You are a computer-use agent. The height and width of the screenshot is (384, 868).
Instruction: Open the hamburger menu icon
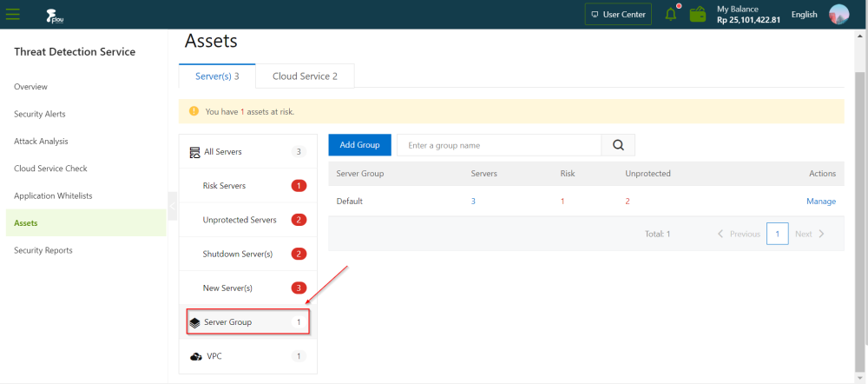[x=13, y=15]
